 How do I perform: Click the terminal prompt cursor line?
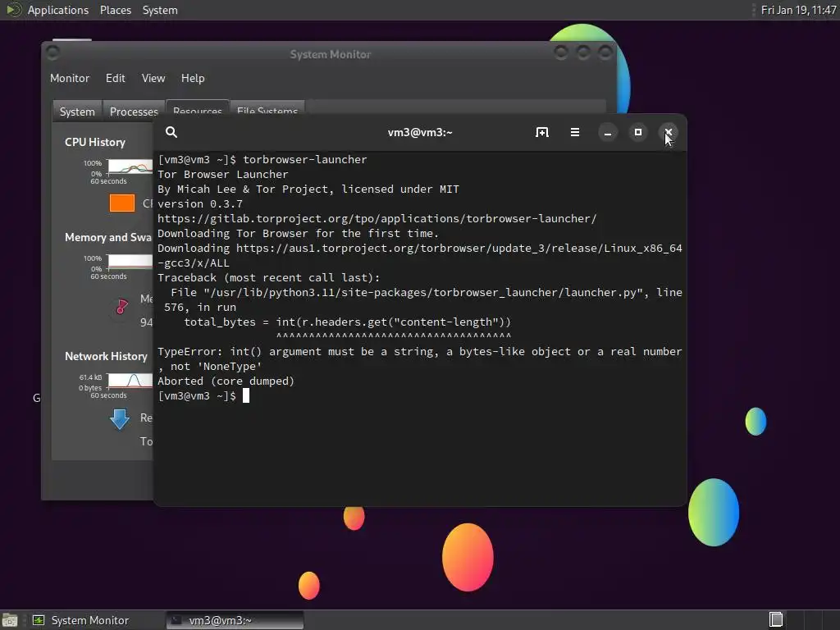203,396
